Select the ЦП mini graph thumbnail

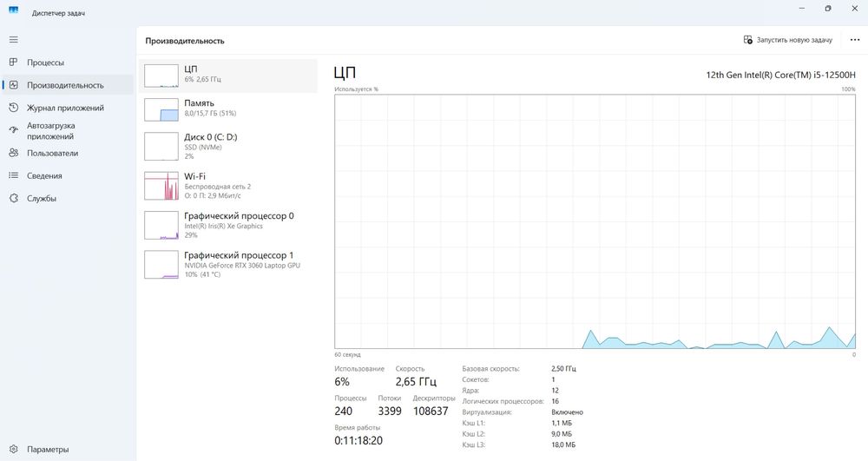click(x=161, y=76)
